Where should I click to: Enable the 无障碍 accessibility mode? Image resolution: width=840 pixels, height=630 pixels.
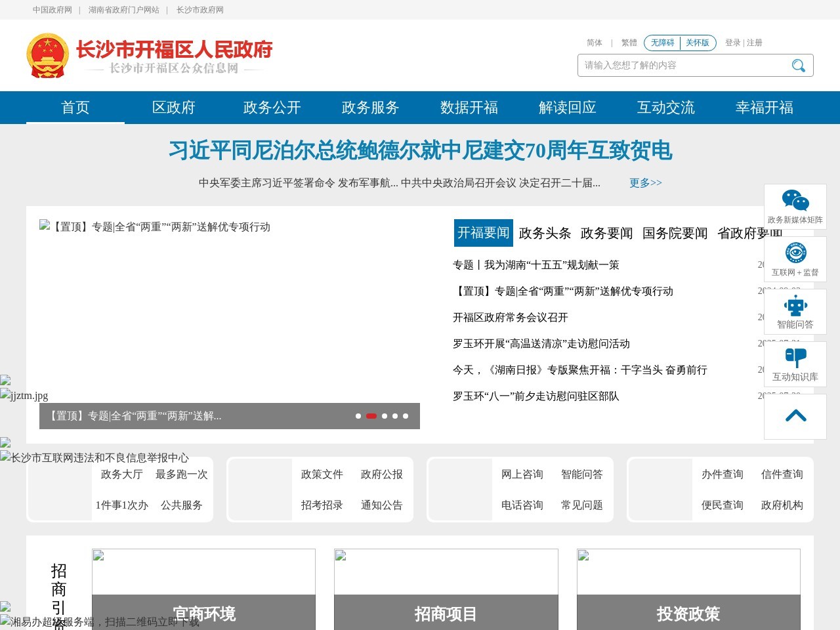661,43
